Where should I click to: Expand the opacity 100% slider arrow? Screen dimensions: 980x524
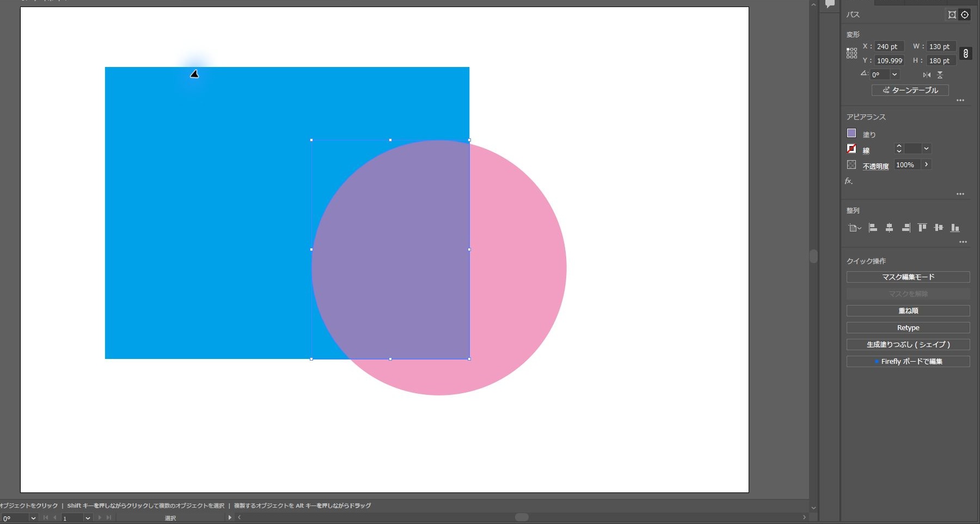coord(926,164)
